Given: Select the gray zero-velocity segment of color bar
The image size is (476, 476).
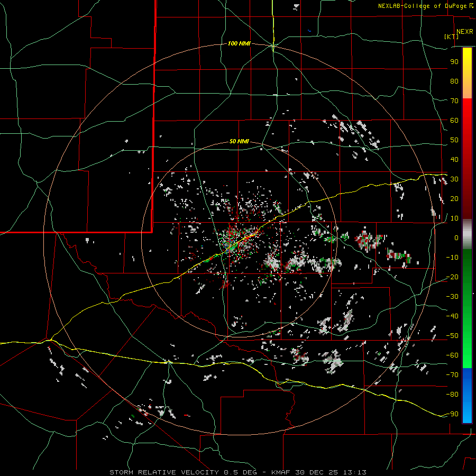Looking at the screenshot, I should (467, 234).
